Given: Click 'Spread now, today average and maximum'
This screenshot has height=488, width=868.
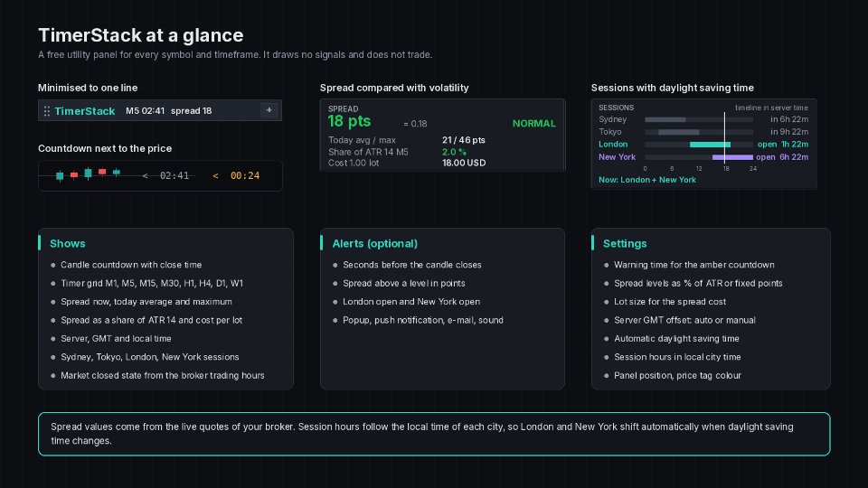Looking at the screenshot, I should [146, 302].
